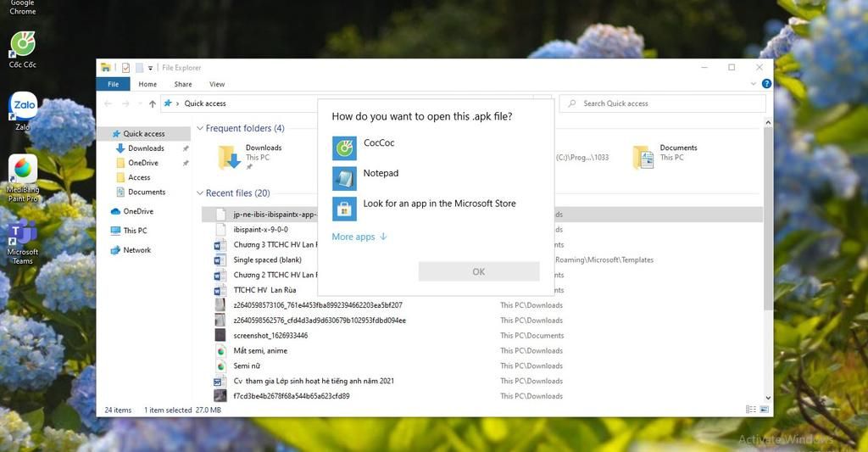The image size is (868, 452).
Task: Open the Home ribbon tab
Action: [147, 84]
